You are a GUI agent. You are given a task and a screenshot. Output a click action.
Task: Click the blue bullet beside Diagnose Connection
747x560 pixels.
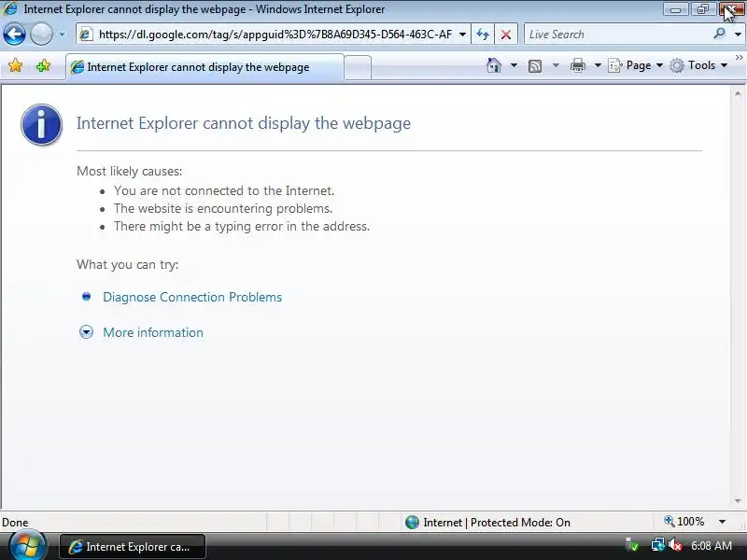pyautogui.click(x=86, y=297)
